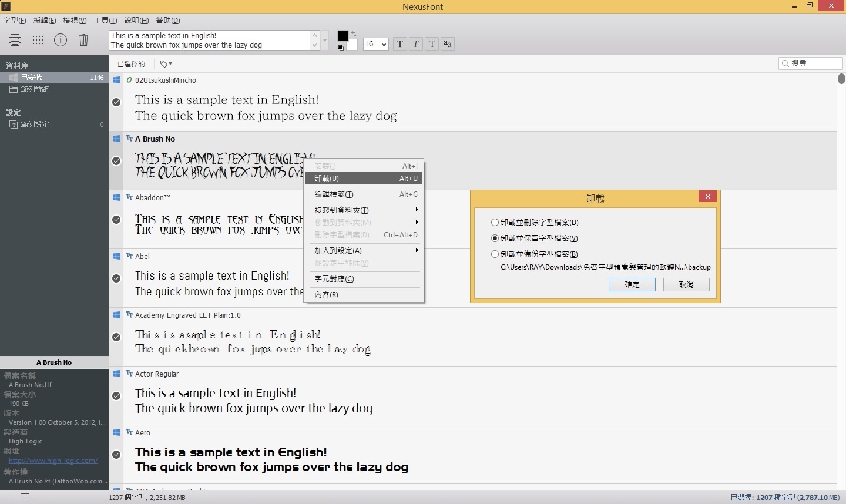
Task: Open the high-logic.com website link
Action: coord(53,461)
